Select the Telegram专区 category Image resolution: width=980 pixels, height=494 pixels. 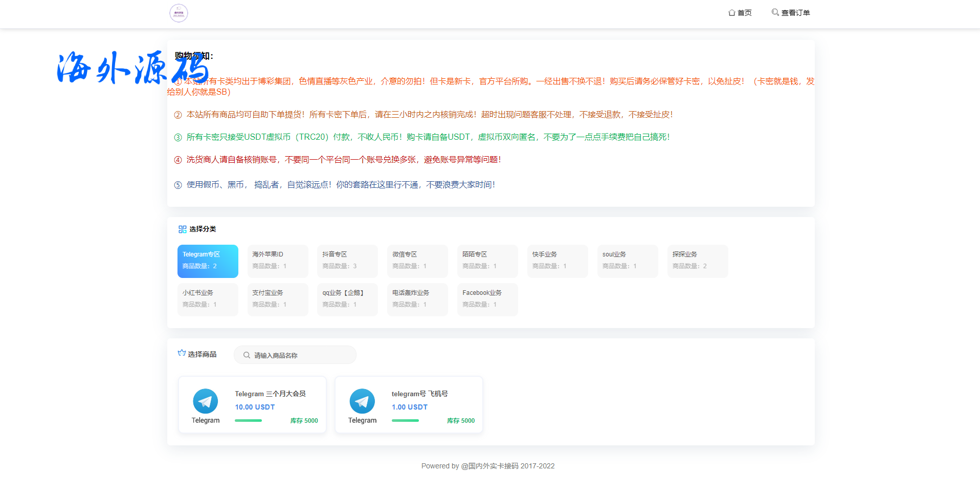pos(208,261)
